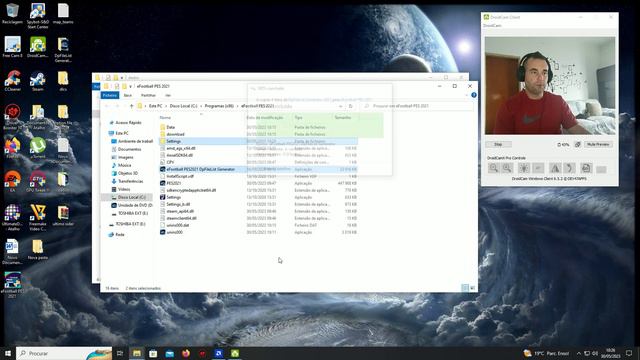Select Rede in navigation pane
The width and height of the screenshot is (640, 360).
coord(120,235)
